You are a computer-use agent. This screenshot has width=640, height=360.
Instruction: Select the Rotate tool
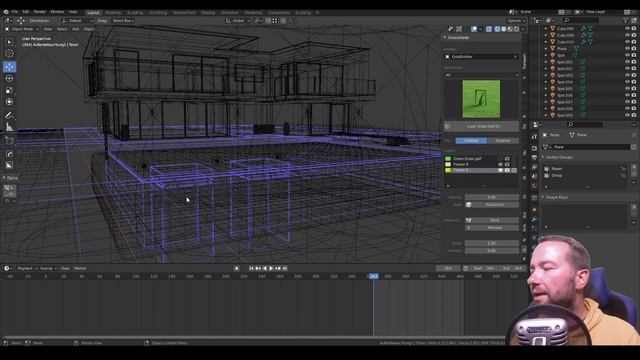[9, 78]
